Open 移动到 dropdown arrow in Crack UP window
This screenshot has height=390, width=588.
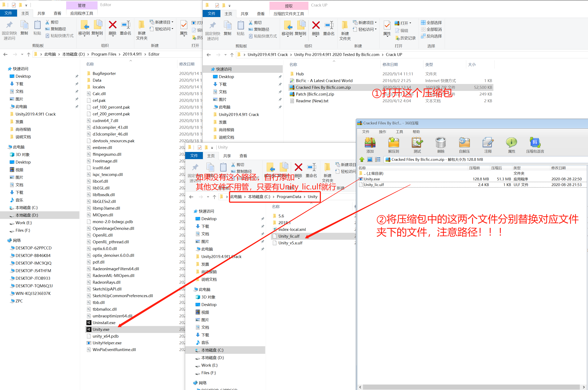point(288,37)
